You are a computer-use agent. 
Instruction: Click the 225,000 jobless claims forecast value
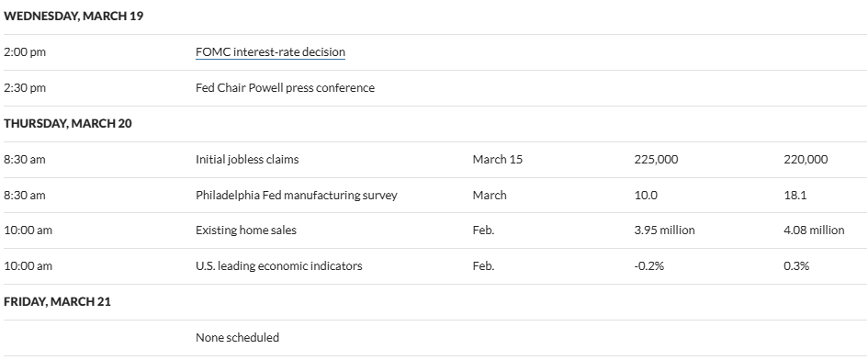[656, 160]
